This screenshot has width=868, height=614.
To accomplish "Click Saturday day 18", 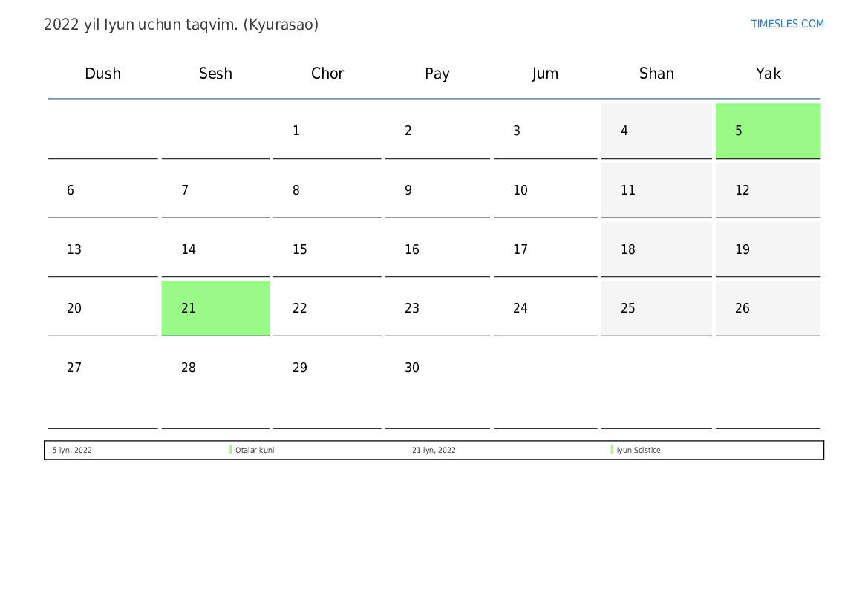I will (656, 249).
